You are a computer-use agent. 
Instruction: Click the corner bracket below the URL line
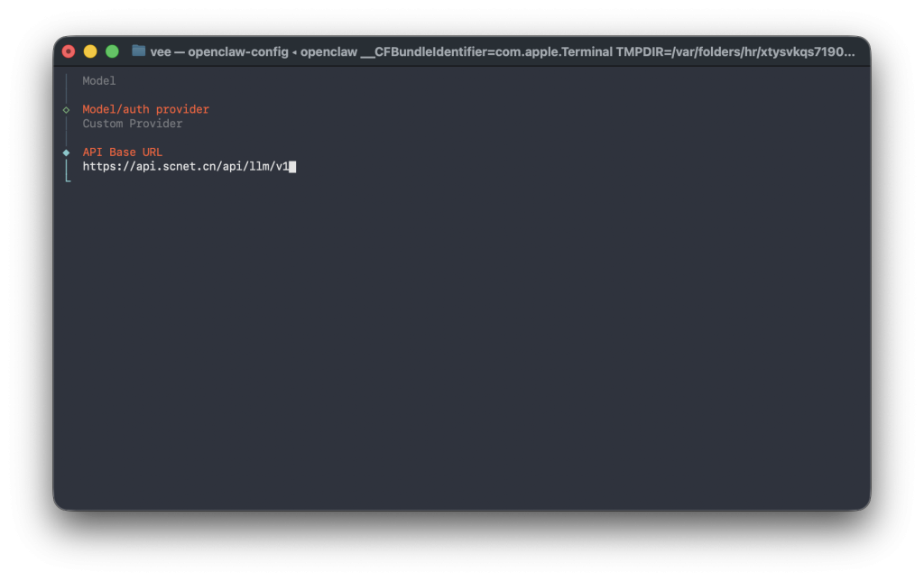(x=68, y=180)
